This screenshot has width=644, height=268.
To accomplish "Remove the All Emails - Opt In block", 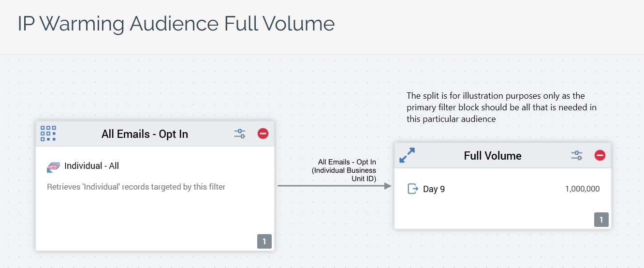I will pos(263,134).
